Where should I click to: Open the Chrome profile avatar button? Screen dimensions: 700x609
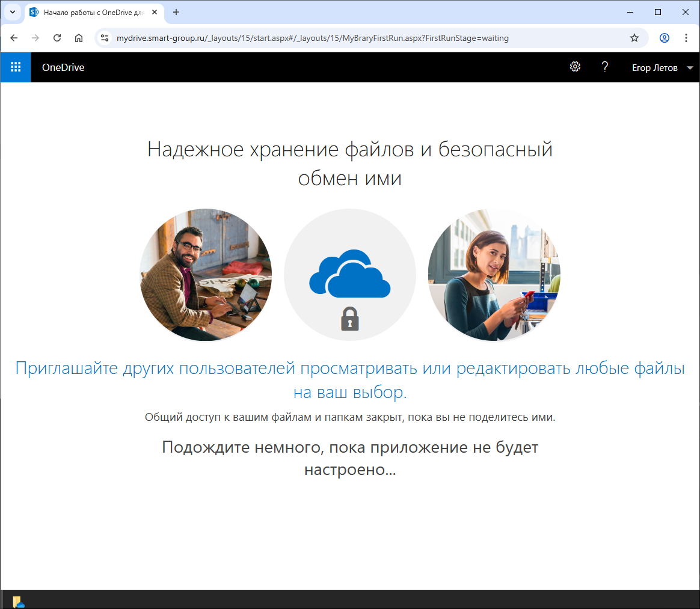(x=665, y=38)
